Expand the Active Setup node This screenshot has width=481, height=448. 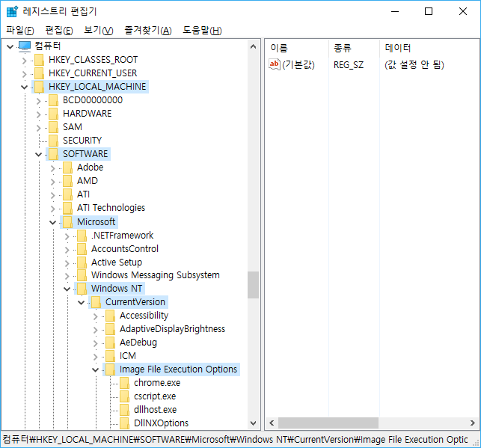tap(67, 263)
